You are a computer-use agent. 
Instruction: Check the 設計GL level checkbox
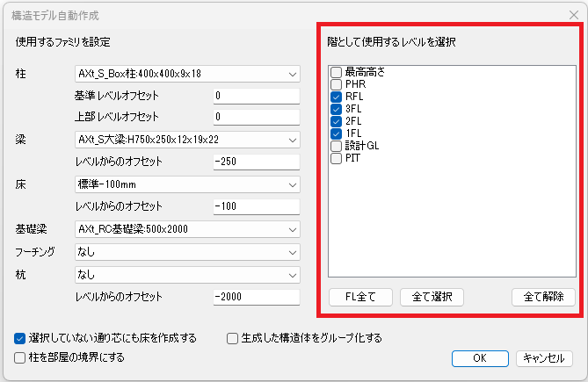(336, 146)
